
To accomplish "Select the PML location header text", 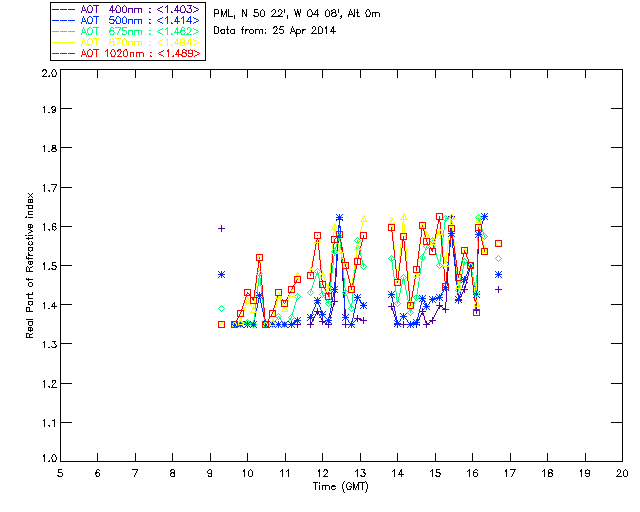I will [297, 14].
